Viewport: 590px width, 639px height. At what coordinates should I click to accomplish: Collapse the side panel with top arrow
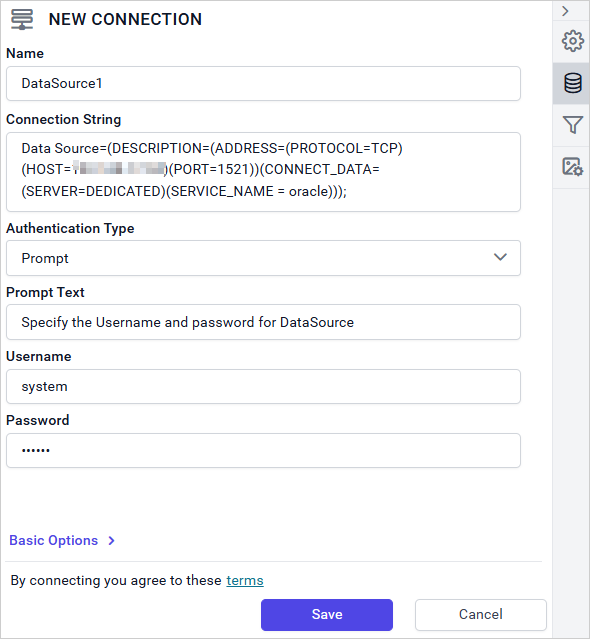point(565,11)
